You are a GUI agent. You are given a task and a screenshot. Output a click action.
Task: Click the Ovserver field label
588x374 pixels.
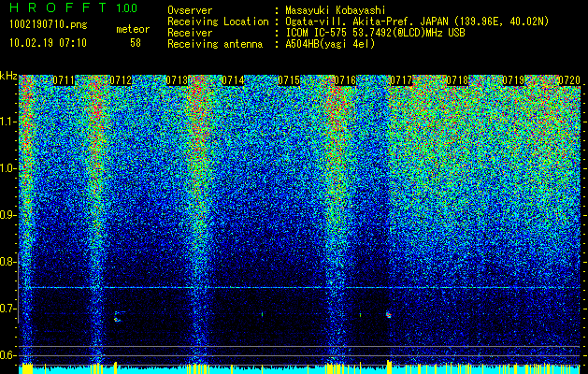(190, 10)
